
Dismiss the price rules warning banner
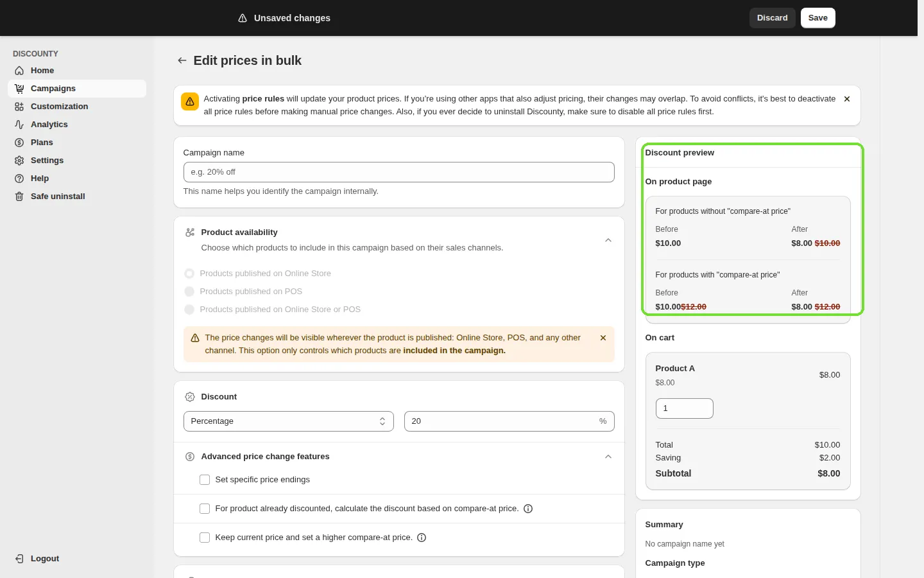click(x=847, y=99)
